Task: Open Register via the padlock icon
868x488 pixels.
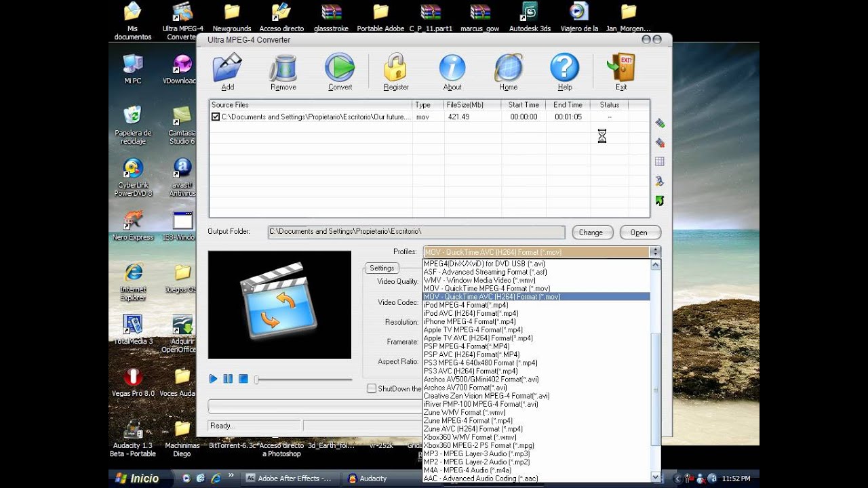Action: [x=395, y=68]
